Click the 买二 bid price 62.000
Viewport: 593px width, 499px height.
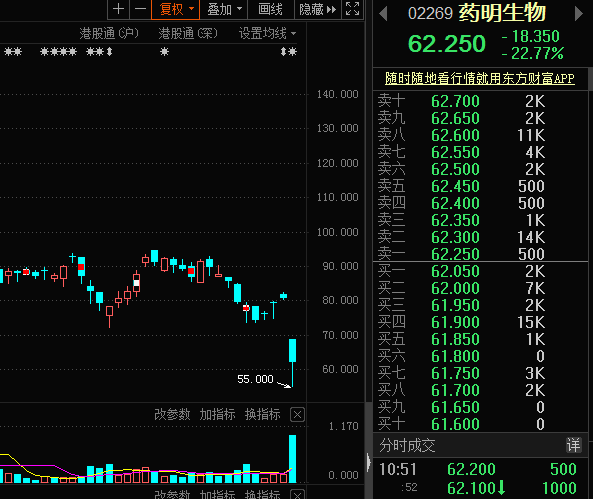455,288
